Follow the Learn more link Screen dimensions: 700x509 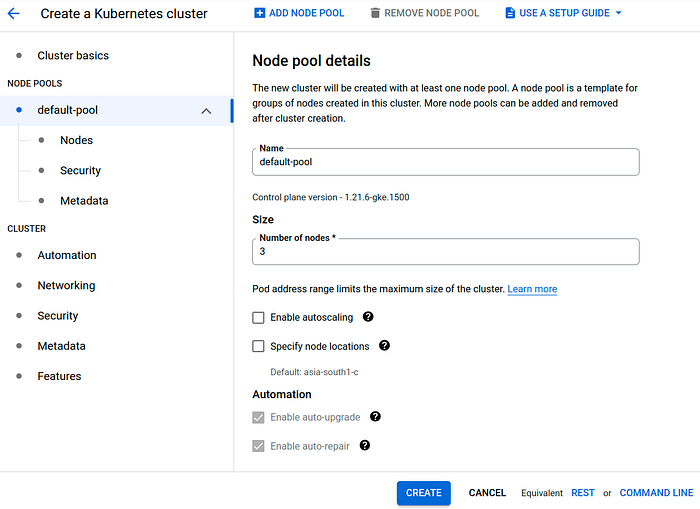coord(532,289)
